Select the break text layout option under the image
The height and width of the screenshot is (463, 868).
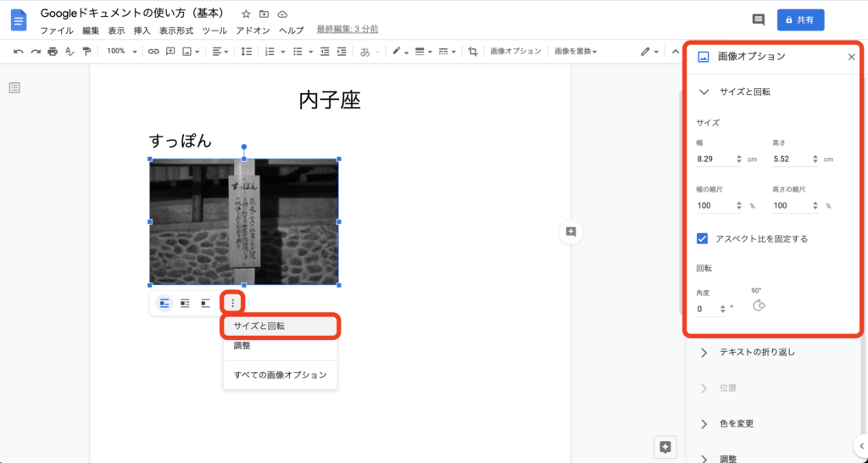(x=205, y=303)
